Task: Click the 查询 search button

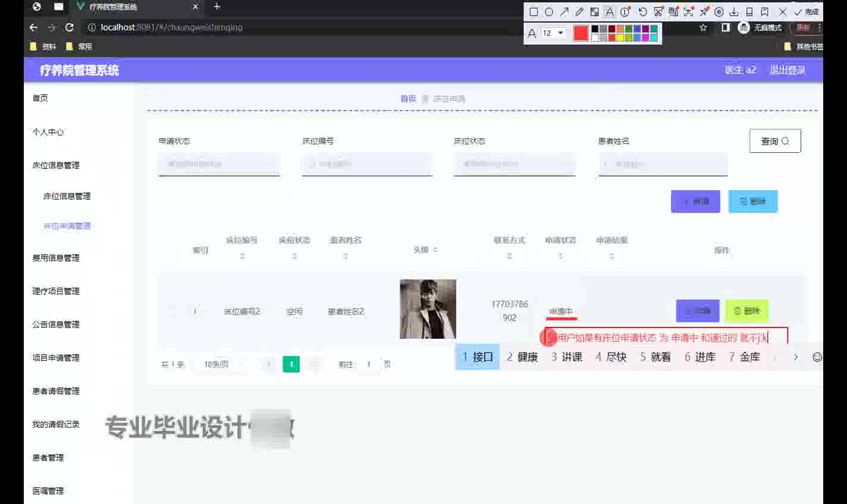Action: [774, 141]
